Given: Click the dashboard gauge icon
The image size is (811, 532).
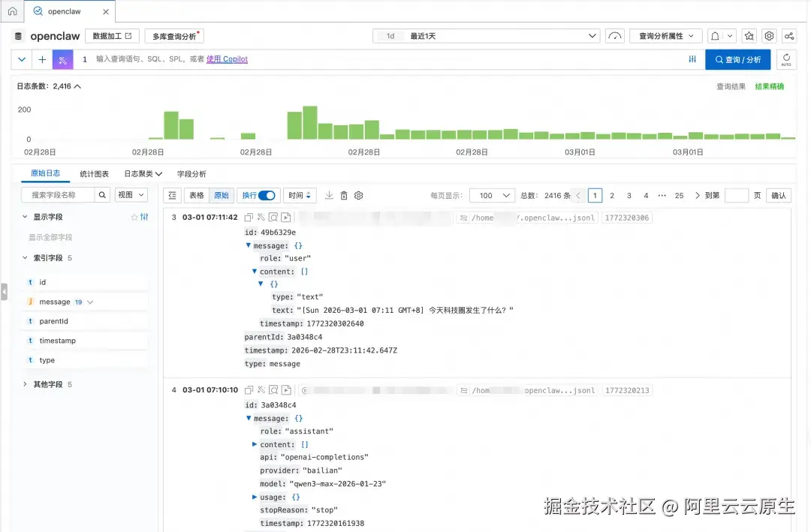Looking at the screenshot, I should (615, 36).
